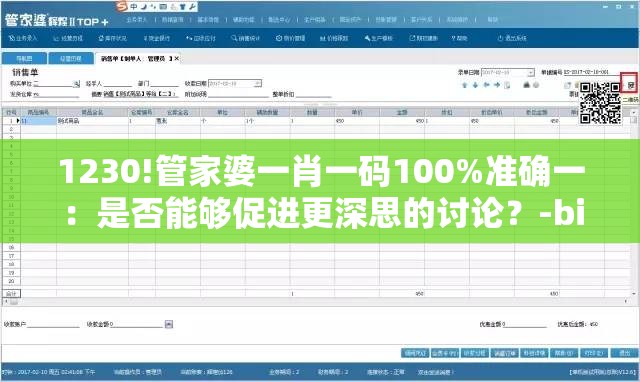The height and width of the screenshot is (382, 640).
Task: Click the 退出 button at bottom right
Action: click(624, 353)
